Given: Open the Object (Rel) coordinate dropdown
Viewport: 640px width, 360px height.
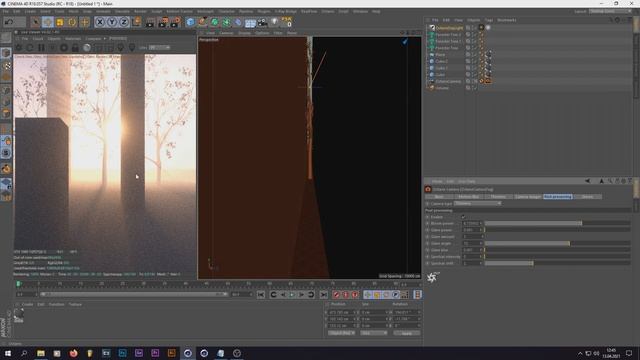Looking at the screenshot, I should pos(342,333).
